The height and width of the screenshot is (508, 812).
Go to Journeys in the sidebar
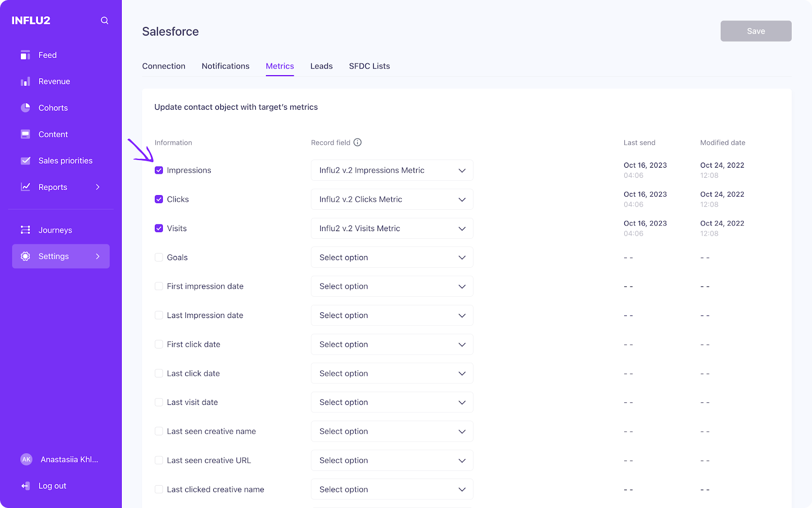pyautogui.click(x=55, y=230)
